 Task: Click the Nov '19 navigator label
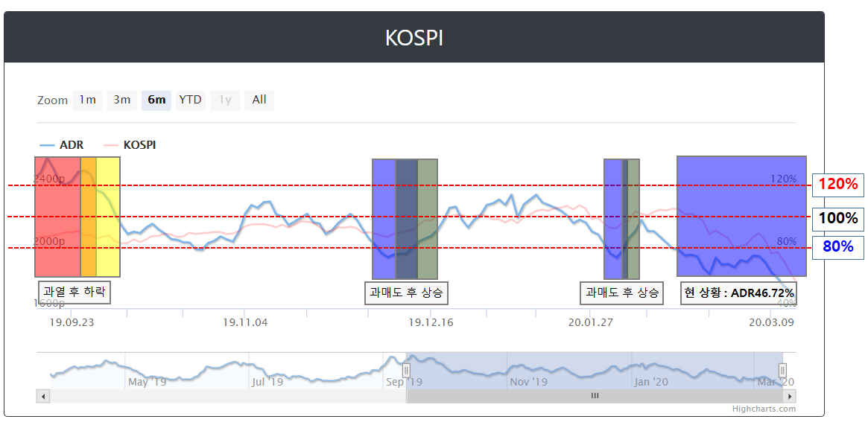(x=528, y=382)
